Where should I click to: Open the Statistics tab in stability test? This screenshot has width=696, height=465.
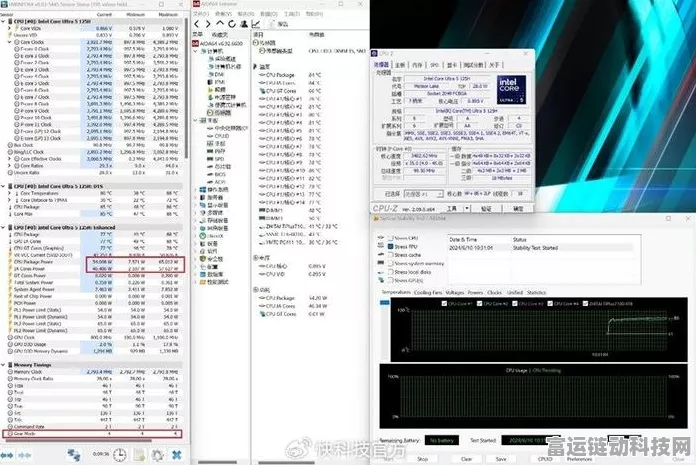click(536, 292)
